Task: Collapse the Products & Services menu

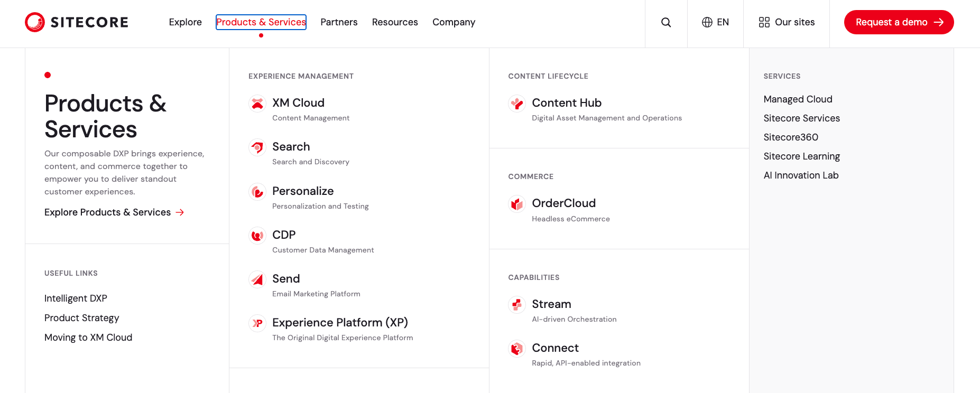Action: point(261,22)
